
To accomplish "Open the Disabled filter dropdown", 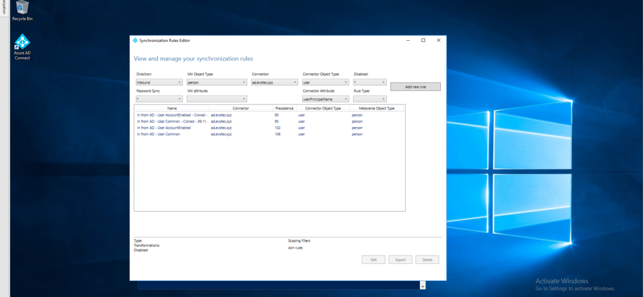I will [x=370, y=82].
